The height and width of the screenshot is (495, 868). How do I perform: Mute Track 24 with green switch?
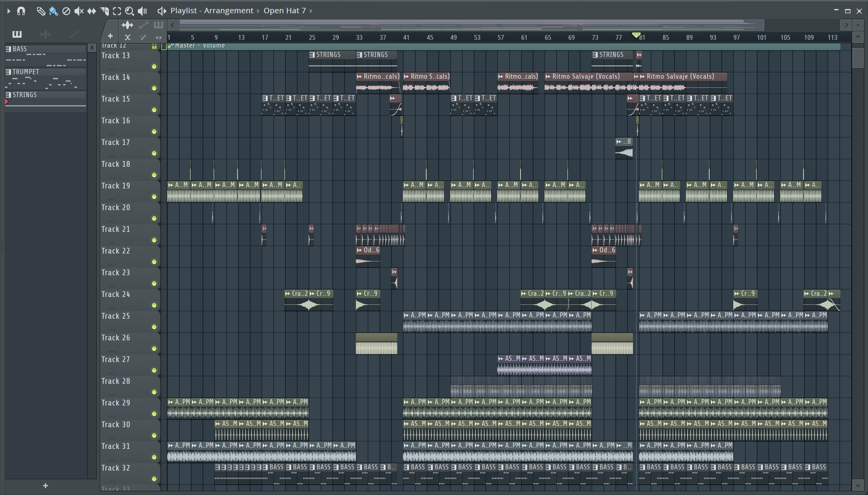coord(154,305)
